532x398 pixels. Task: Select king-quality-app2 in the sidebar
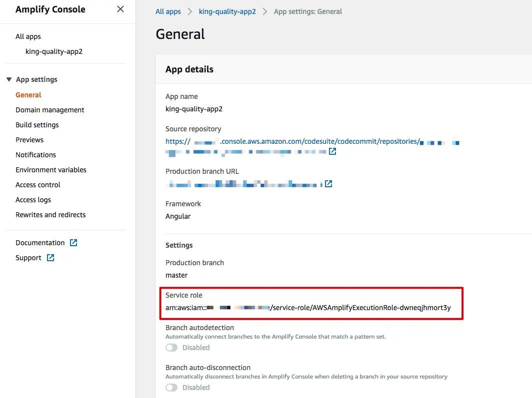coord(54,51)
